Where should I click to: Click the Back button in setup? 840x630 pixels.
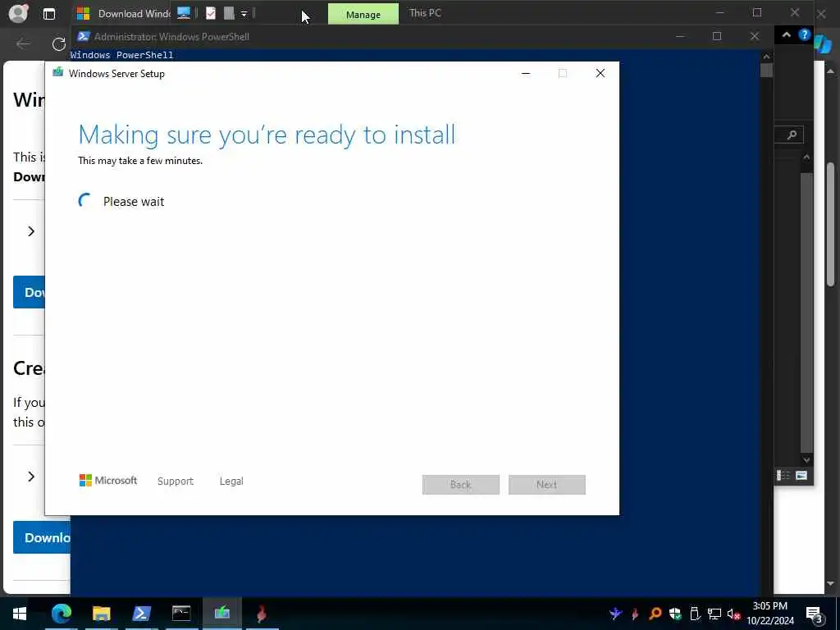tap(461, 485)
